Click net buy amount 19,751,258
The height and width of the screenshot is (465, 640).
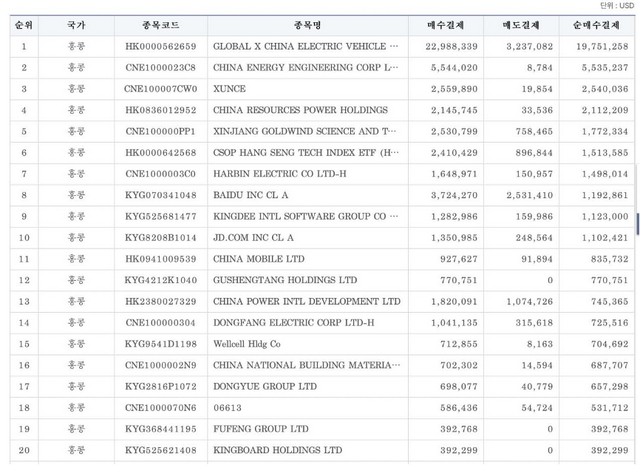coord(602,47)
